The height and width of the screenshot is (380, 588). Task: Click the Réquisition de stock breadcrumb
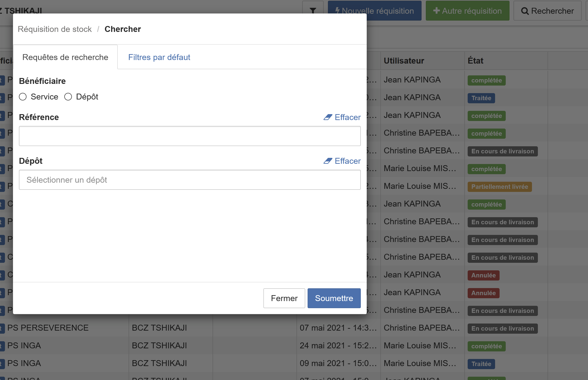pyautogui.click(x=55, y=29)
